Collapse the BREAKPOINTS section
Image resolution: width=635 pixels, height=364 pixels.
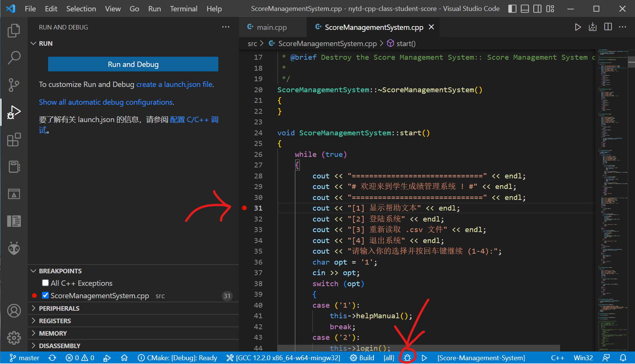click(60, 271)
